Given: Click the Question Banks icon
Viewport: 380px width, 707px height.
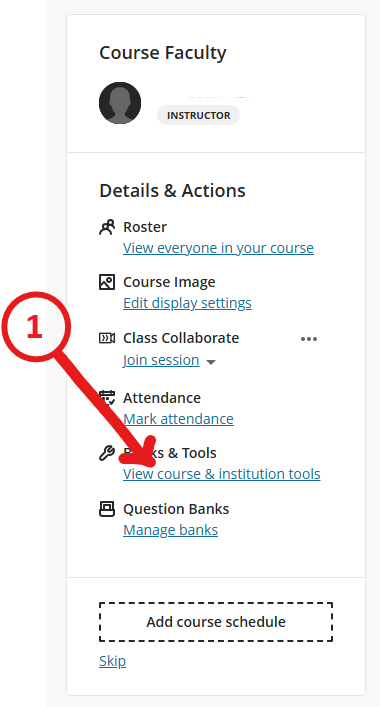Looking at the screenshot, I should click(107, 509).
